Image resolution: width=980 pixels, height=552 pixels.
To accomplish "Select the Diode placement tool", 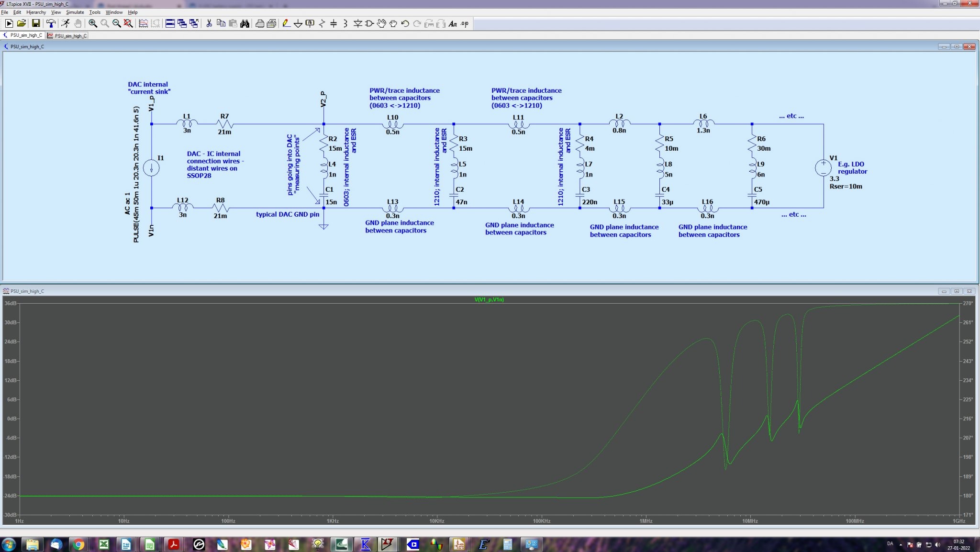I will point(357,23).
